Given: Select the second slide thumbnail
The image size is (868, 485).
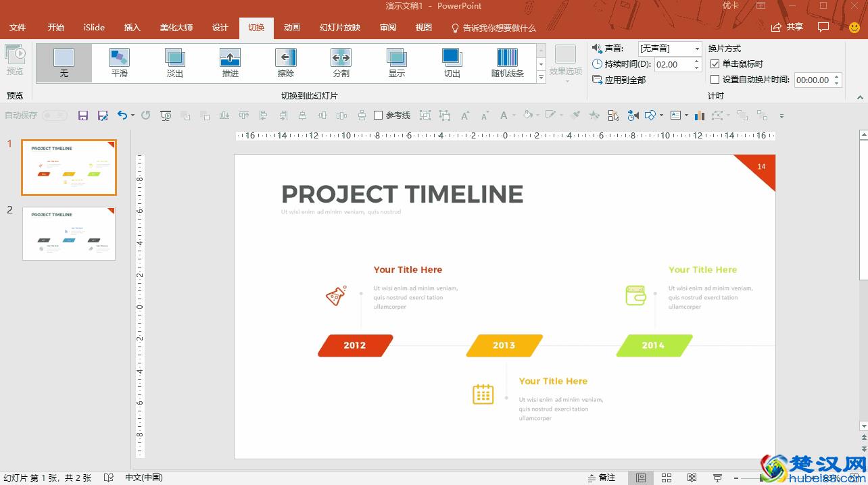Looking at the screenshot, I should [69, 234].
